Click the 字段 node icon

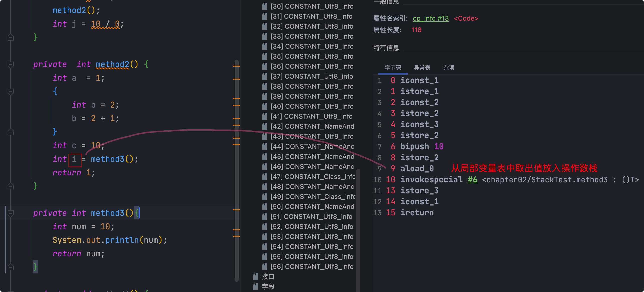click(x=255, y=287)
